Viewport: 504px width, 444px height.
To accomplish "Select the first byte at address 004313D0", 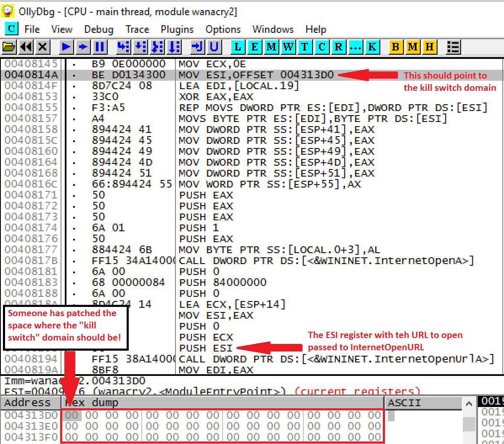I will (72, 415).
